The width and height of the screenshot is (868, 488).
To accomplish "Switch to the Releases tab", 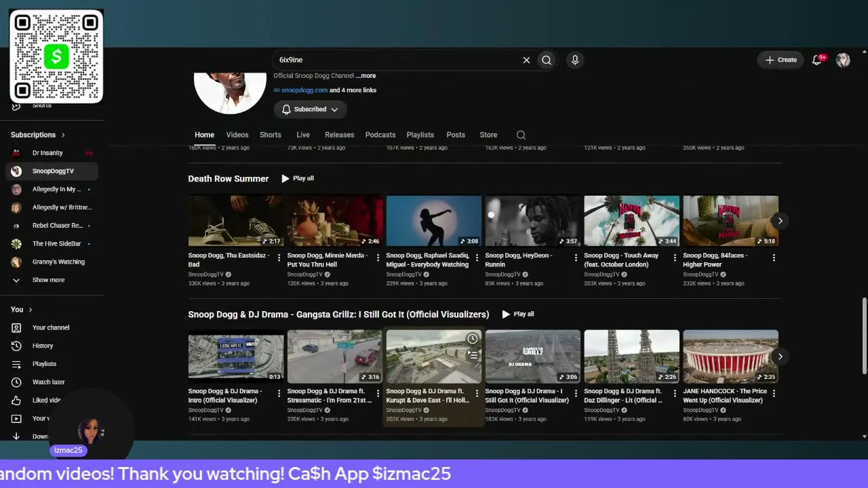I will click(x=340, y=135).
